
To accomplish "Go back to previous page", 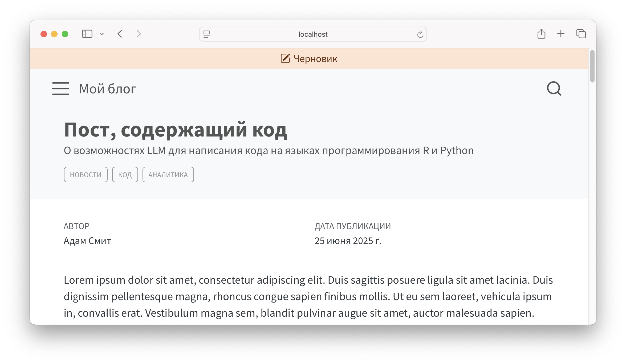I will tap(120, 34).
